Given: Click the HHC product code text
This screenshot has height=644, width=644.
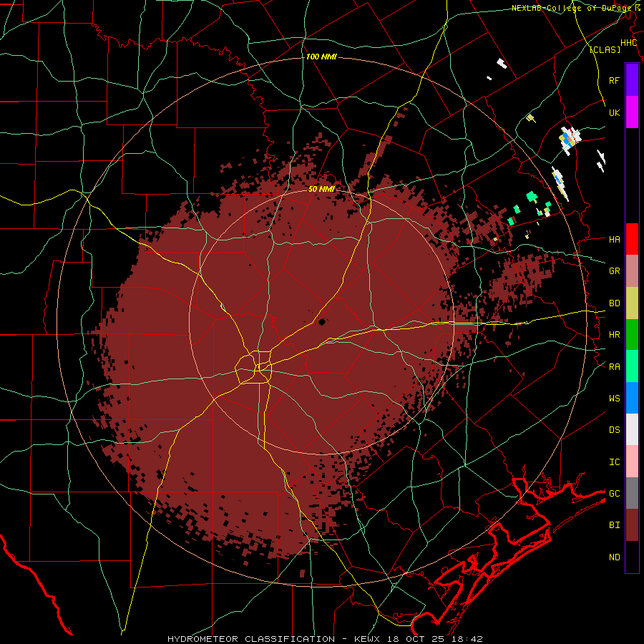Looking at the screenshot, I should point(629,43).
